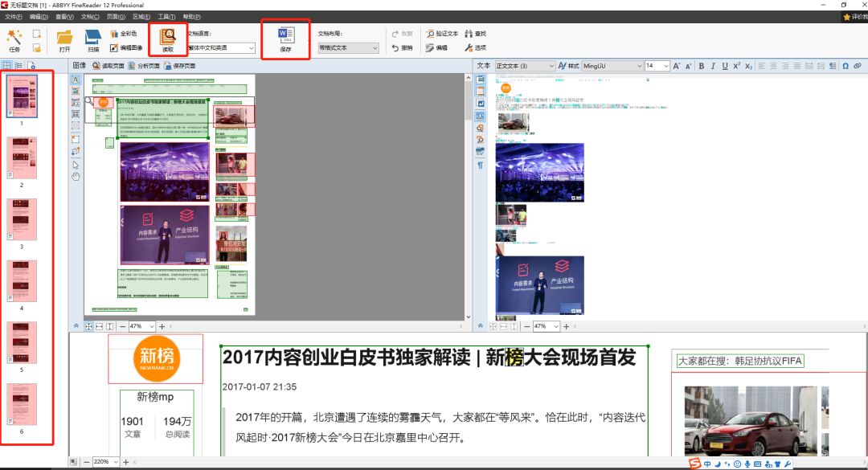Open the 帮助(P) menu
This screenshot has height=470, width=868.
(x=191, y=17)
